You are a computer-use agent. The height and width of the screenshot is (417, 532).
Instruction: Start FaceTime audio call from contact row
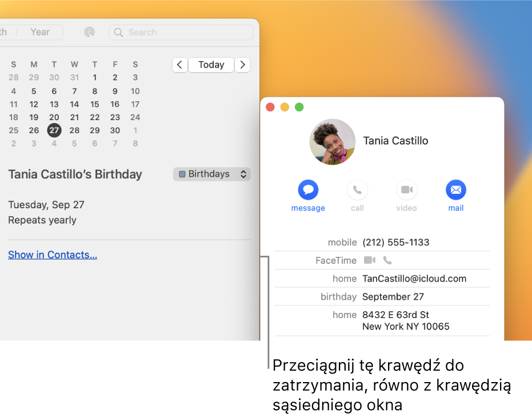tap(387, 260)
